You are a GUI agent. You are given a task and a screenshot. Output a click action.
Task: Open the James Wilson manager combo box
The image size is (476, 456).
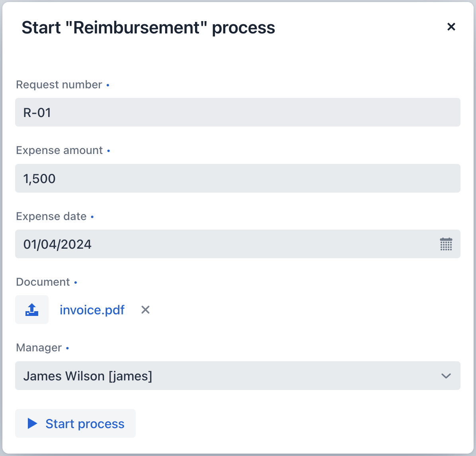point(238,376)
